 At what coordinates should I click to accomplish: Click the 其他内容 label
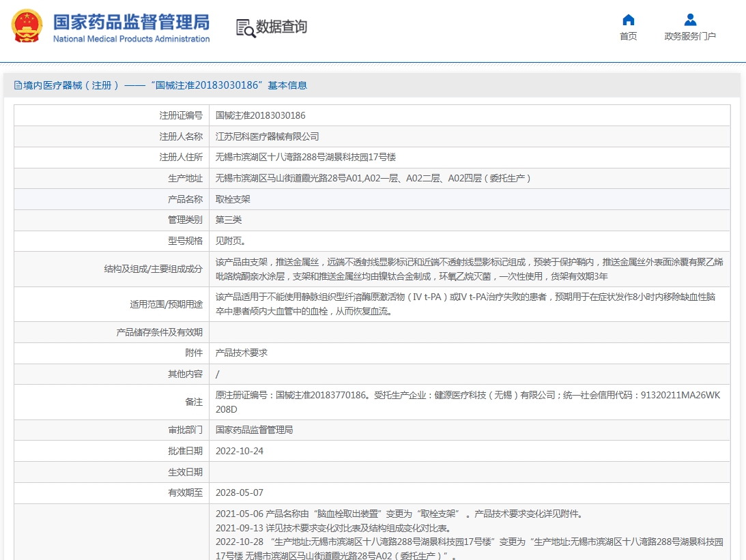pos(185,374)
